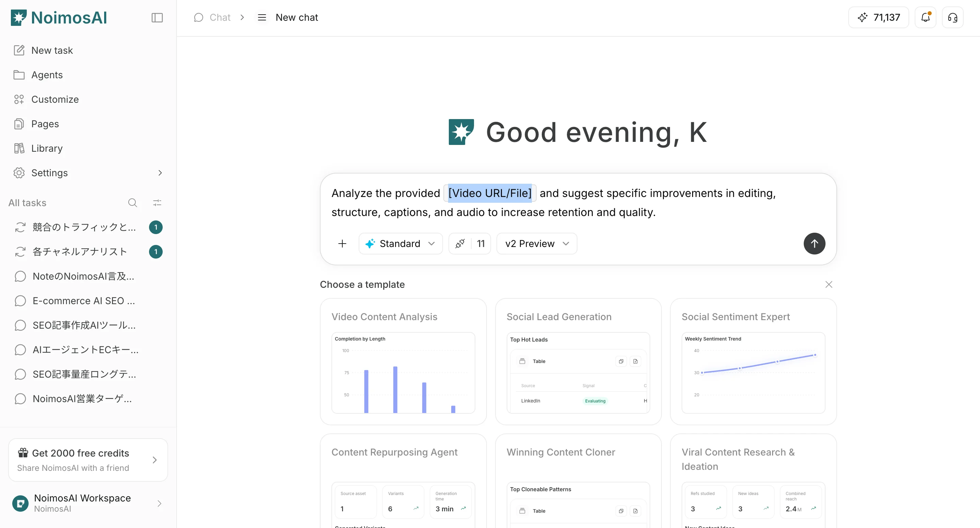Open support headset icon
This screenshot has height=528, width=980.
click(x=953, y=17)
